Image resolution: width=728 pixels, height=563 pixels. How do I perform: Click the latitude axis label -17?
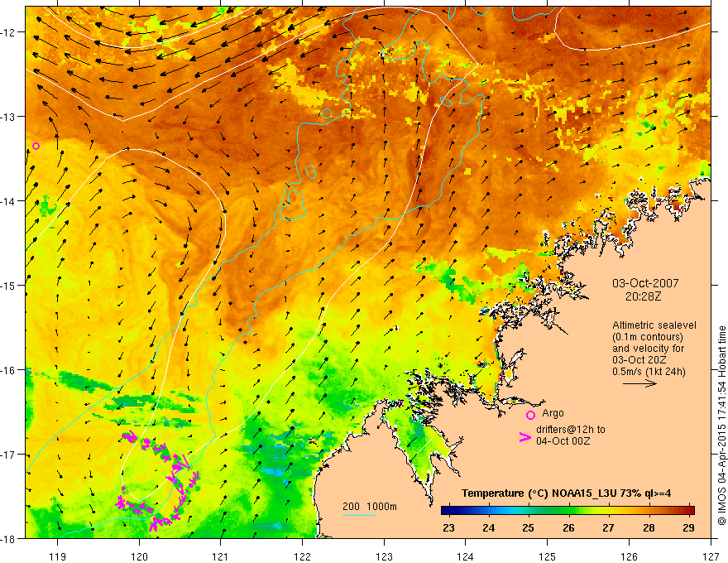coord(9,455)
